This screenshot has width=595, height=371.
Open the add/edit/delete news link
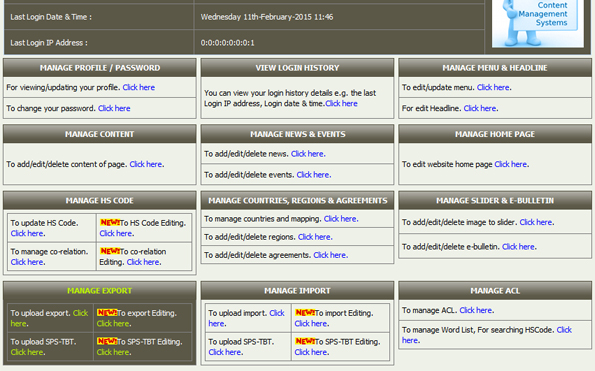pyautogui.click(x=307, y=154)
